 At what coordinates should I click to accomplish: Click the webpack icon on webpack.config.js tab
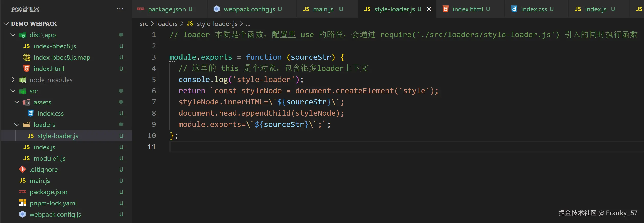[x=217, y=9]
